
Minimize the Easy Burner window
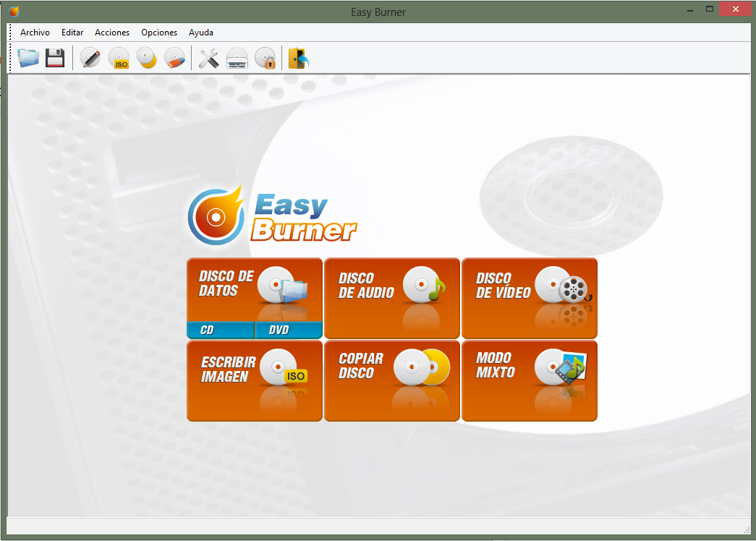click(x=690, y=9)
